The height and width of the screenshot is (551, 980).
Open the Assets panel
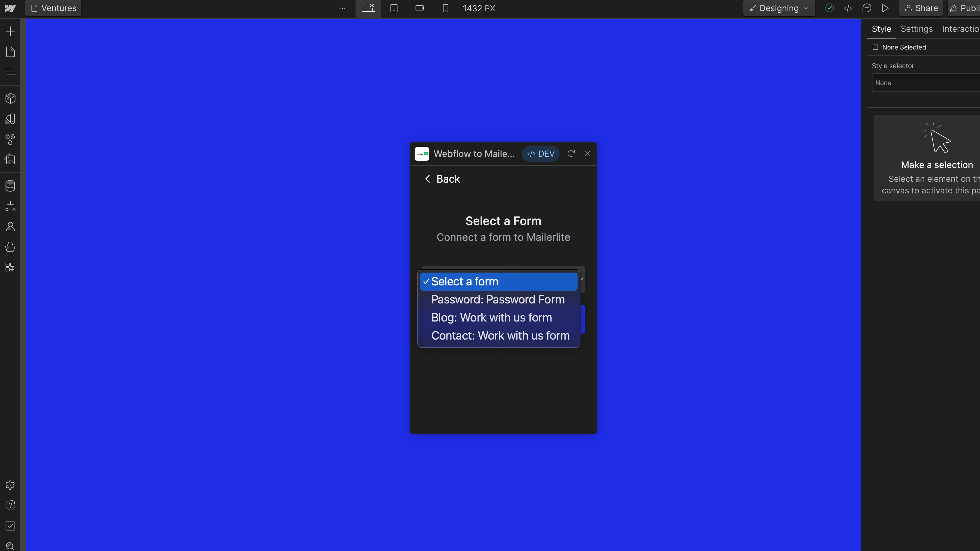click(x=10, y=160)
